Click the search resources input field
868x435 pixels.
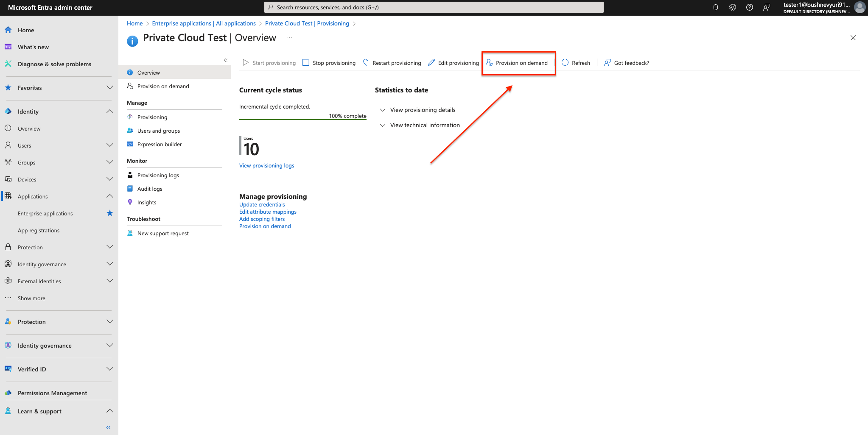434,7
